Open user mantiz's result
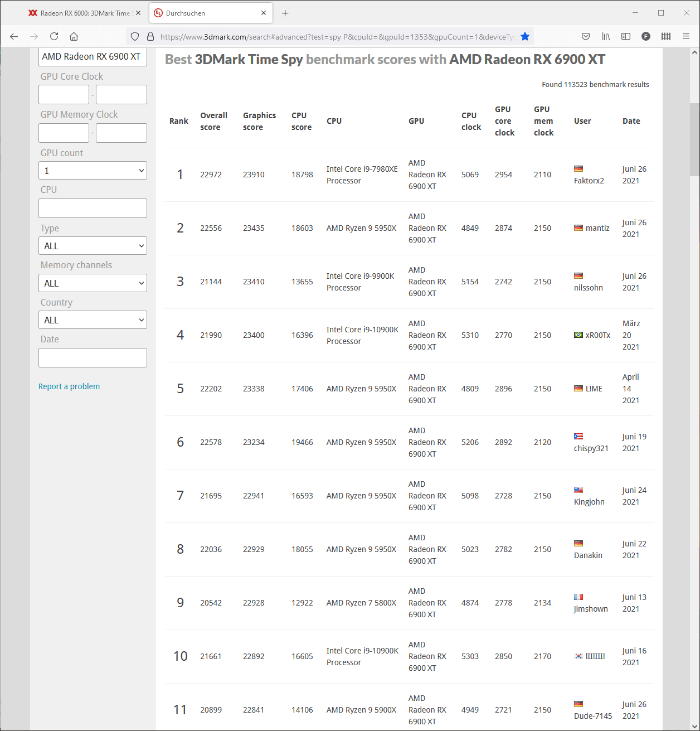This screenshot has height=731, width=700. (597, 228)
